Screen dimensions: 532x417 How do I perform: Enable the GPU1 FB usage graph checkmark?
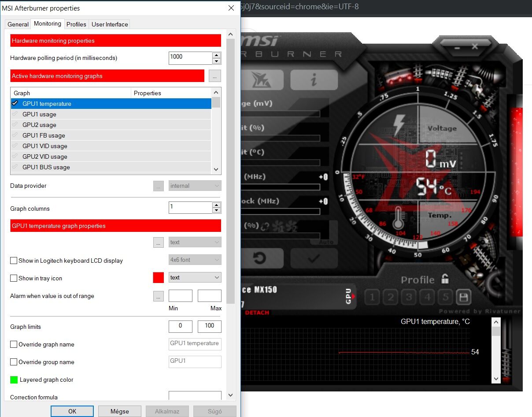(15, 135)
